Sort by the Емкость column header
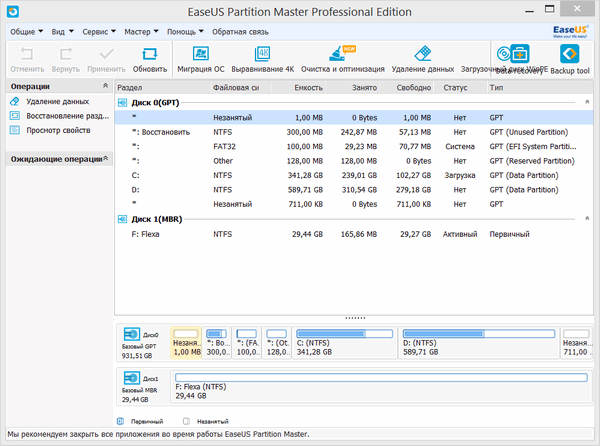Image resolution: width=600 pixels, height=446 pixels. tap(298, 88)
